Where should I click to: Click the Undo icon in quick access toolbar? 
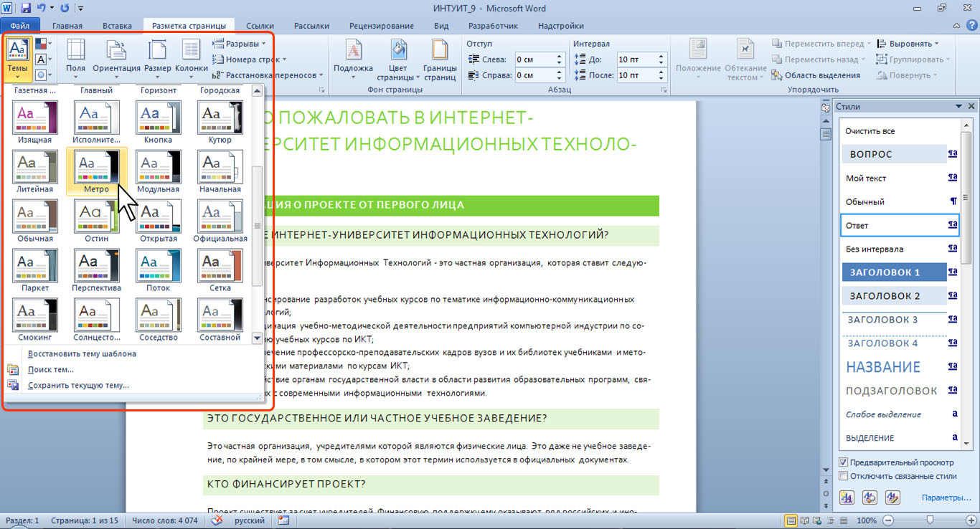[42, 9]
